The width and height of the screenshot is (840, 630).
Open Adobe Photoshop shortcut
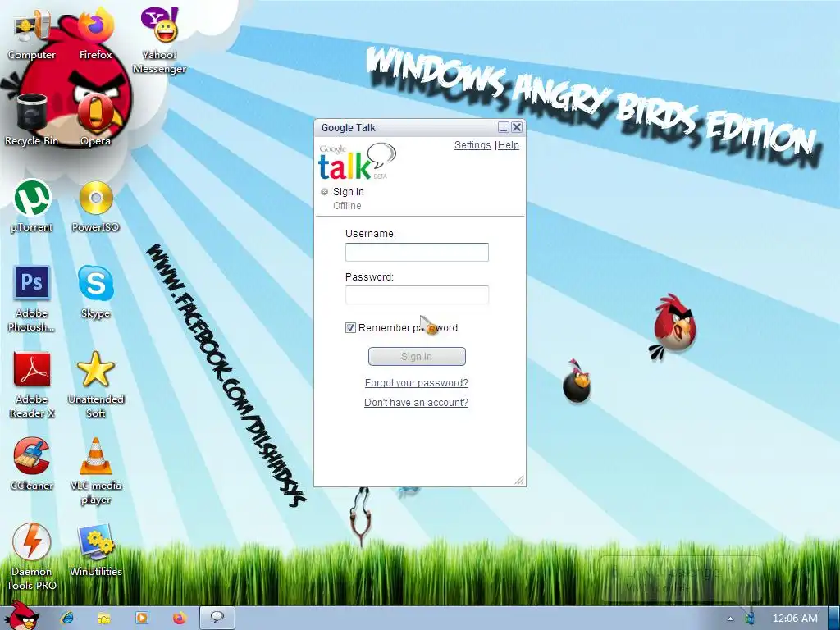point(31,299)
